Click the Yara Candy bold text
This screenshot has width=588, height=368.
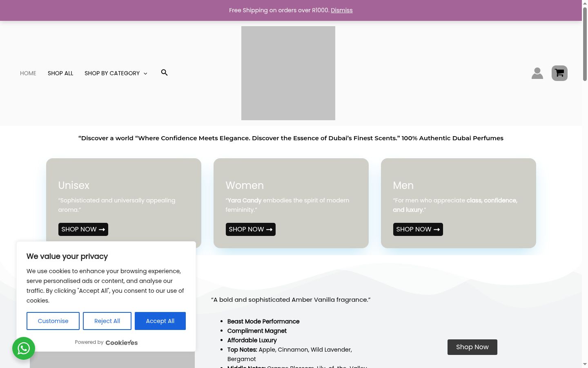click(244, 200)
